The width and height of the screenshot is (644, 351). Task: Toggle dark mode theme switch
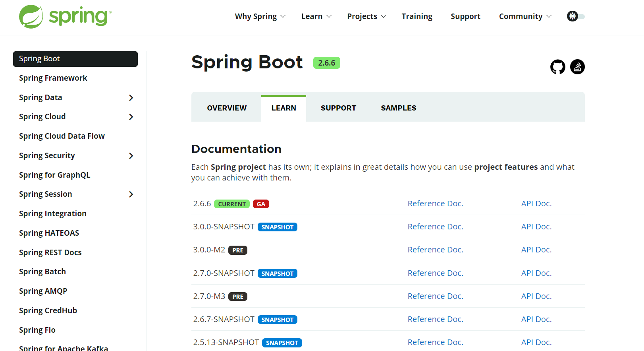[576, 16]
